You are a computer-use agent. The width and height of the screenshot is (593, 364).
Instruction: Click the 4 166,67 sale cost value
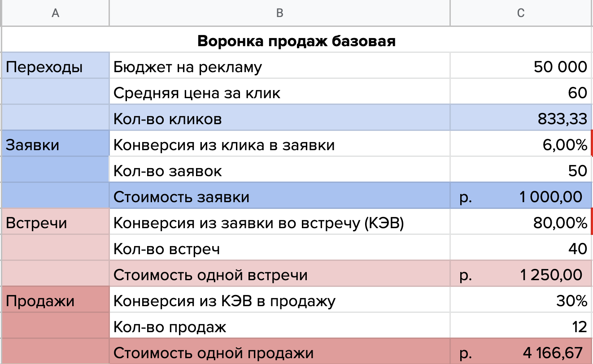(521, 352)
